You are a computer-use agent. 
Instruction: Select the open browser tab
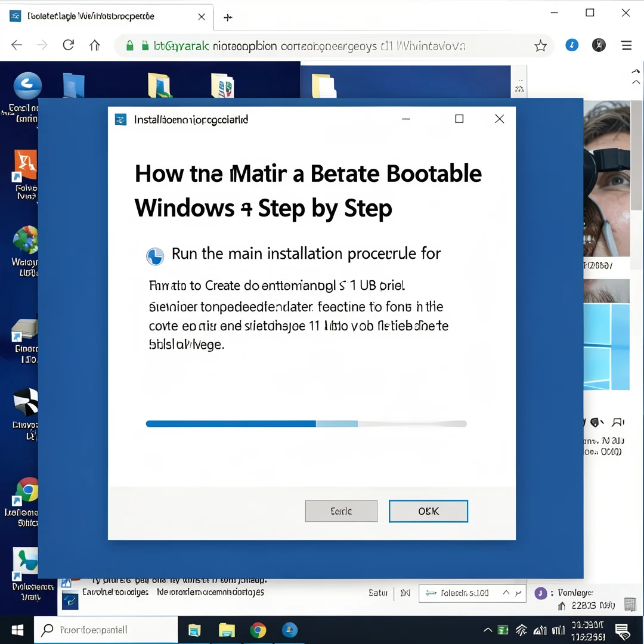tap(107, 17)
